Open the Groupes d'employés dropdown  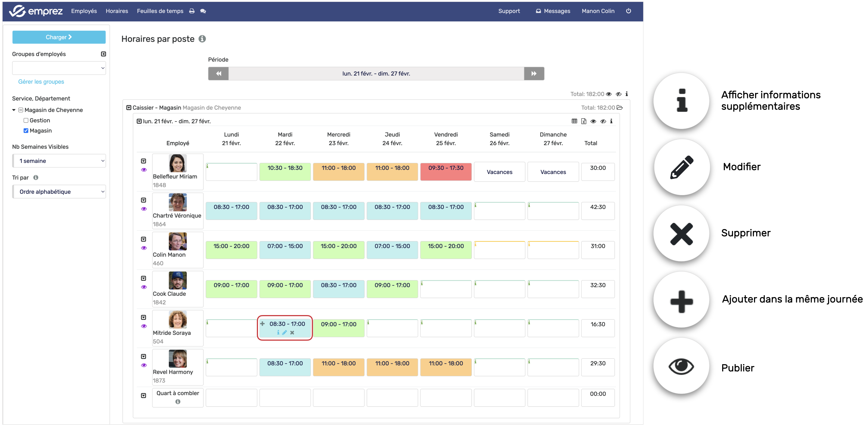coord(59,68)
